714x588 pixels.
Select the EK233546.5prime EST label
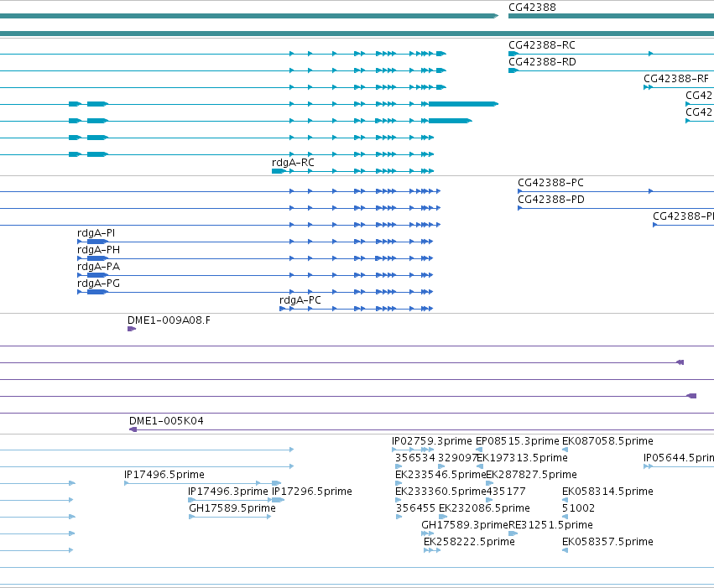440,475
